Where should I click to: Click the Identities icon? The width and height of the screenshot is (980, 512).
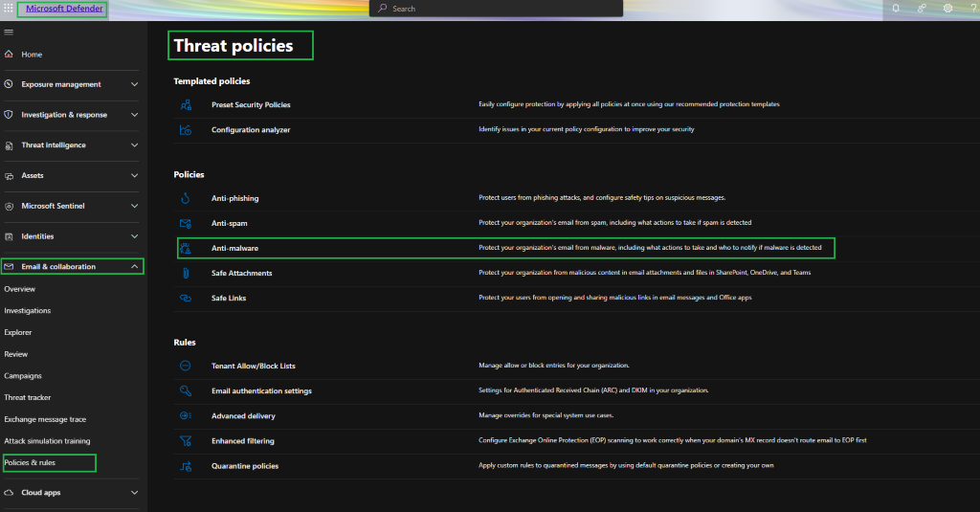point(9,237)
